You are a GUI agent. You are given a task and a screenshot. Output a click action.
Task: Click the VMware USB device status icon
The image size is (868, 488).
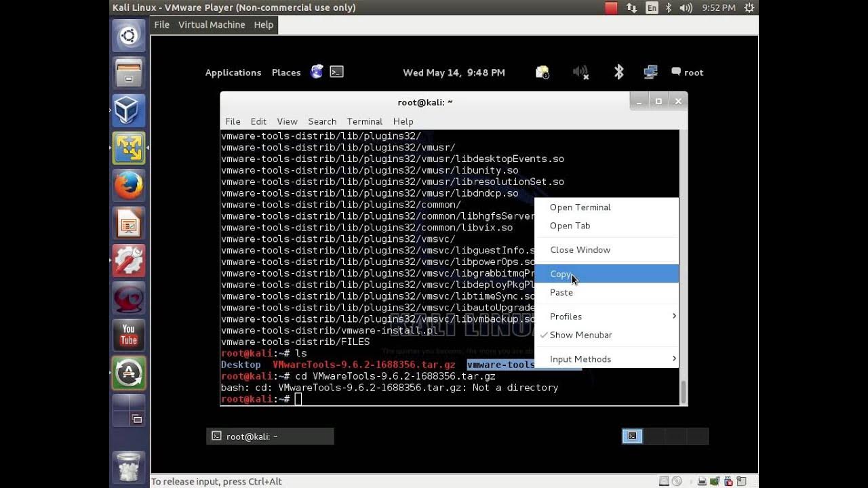tap(728, 481)
